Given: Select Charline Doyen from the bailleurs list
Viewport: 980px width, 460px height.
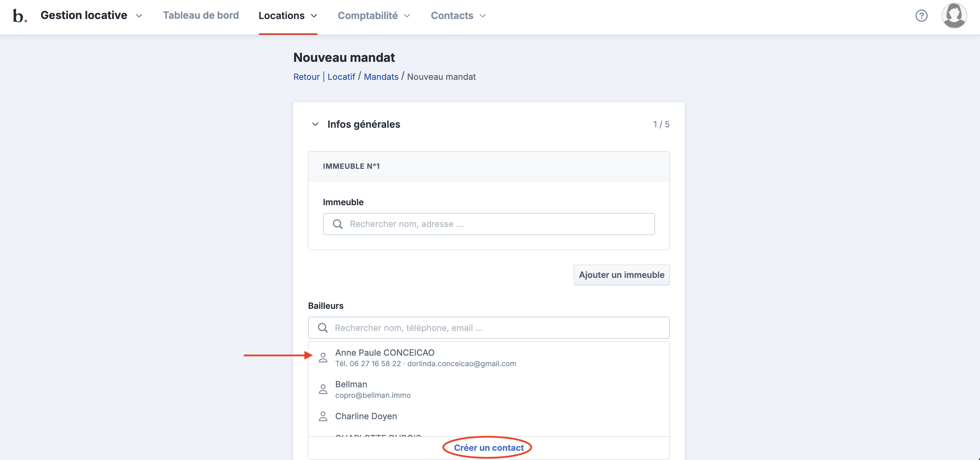Looking at the screenshot, I should tap(366, 416).
